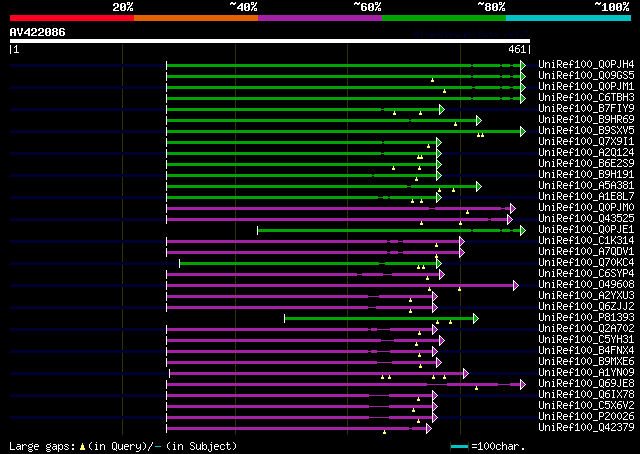Viewport: 640px width, 454px height.
Task: Open the UniRef100_B7FIY9 hit label
Action: point(586,109)
